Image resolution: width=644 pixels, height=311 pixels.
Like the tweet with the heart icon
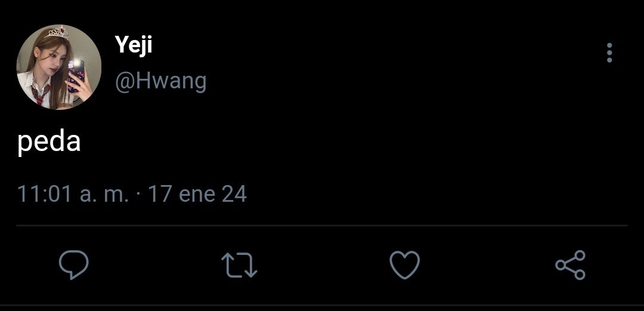(404, 265)
